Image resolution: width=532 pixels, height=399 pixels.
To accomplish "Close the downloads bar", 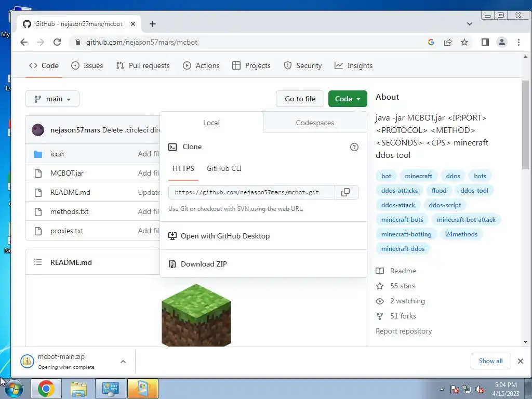I will tap(521, 361).
